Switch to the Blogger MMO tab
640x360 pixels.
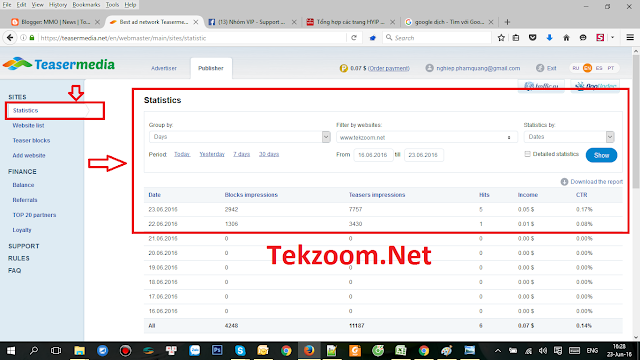(56, 22)
